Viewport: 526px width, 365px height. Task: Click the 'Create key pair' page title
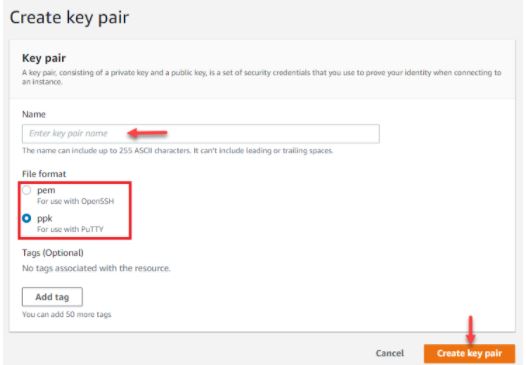pos(69,17)
